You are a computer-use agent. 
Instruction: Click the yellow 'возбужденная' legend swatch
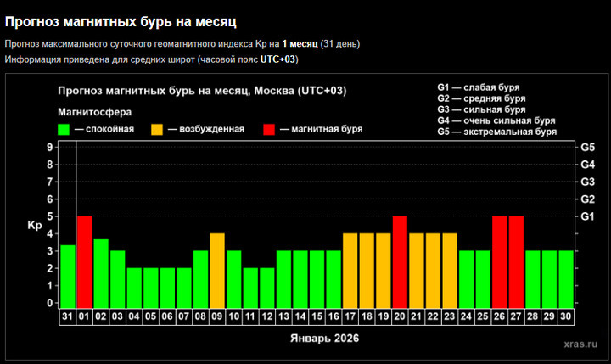(x=157, y=129)
